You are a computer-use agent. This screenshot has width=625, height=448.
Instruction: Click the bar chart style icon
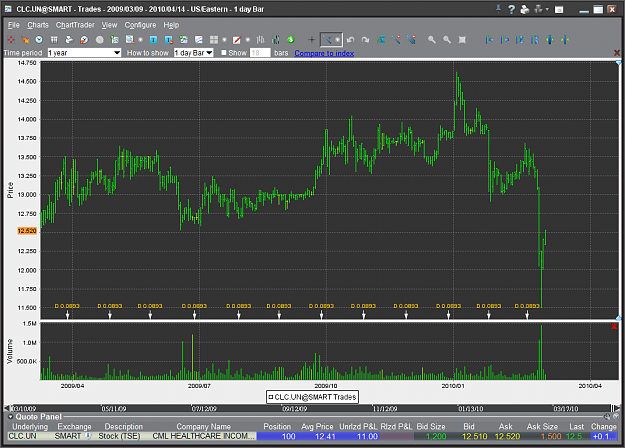click(x=261, y=39)
